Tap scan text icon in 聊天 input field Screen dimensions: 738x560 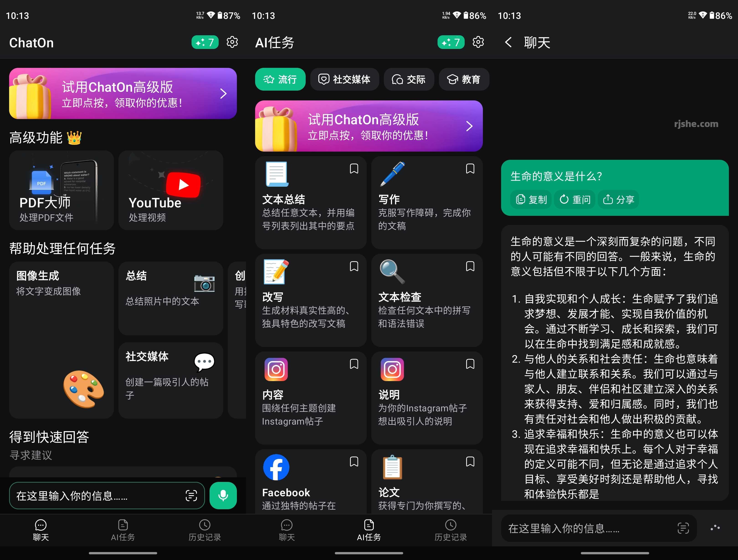click(x=683, y=528)
